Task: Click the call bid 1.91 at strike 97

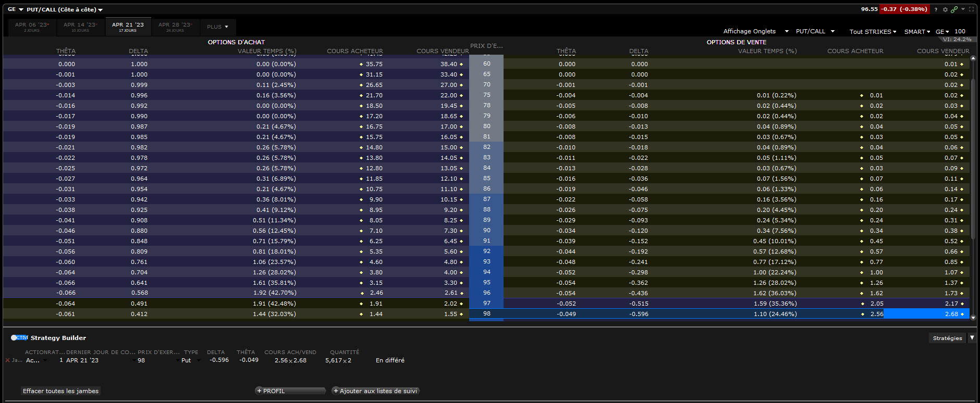Action: [376, 304]
